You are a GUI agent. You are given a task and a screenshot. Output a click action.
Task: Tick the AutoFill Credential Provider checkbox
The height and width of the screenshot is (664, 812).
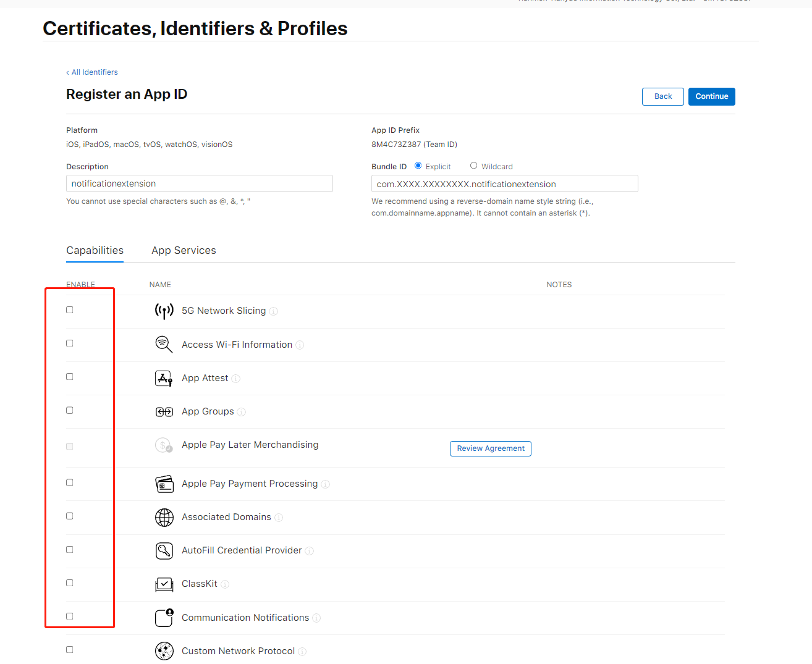click(x=70, y=550)
